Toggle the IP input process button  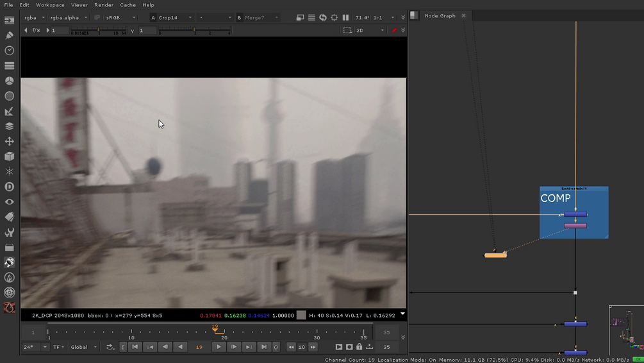click(97, 18)
